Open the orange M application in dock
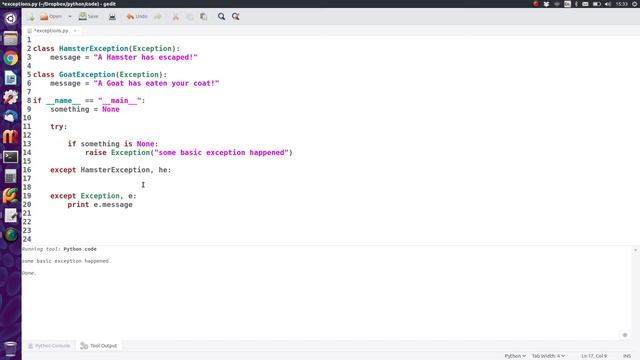 click(x=11, y=137)
